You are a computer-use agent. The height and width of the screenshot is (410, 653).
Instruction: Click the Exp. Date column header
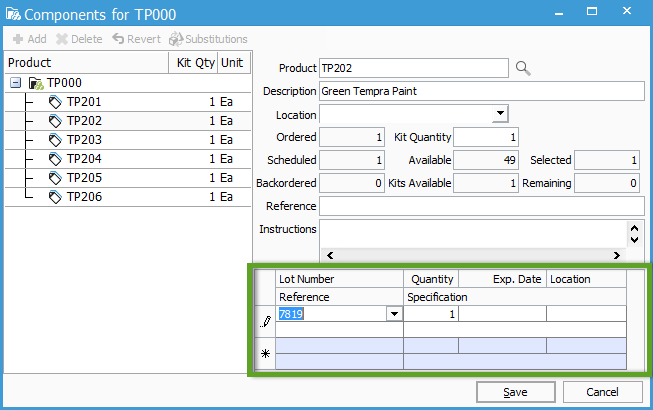pyautogui.click(x=503, y=279)
